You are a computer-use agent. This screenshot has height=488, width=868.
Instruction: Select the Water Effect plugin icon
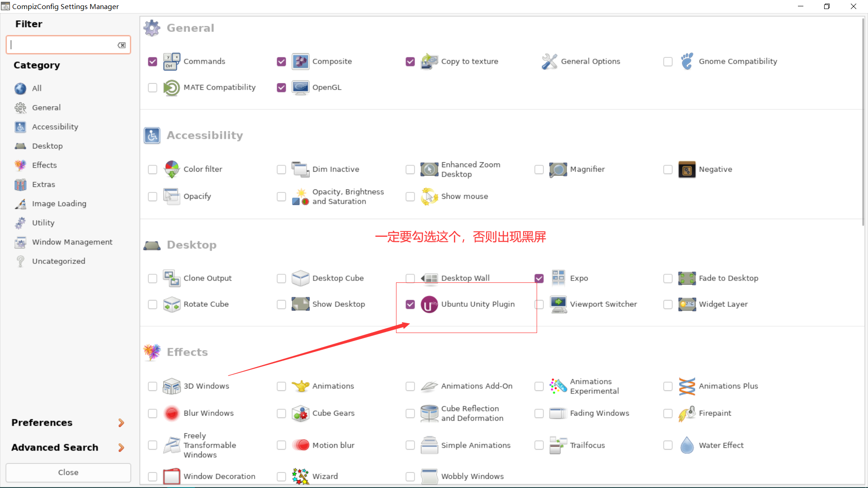687,445
